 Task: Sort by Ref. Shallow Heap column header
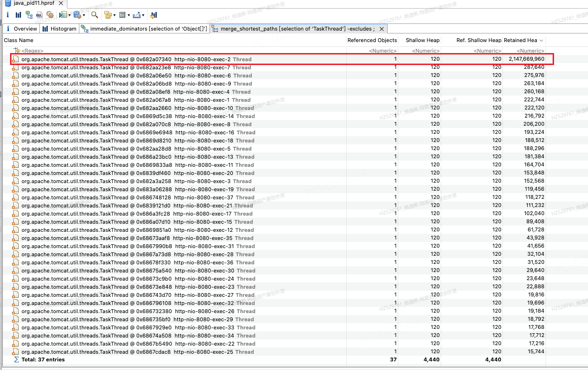(479, 41)
